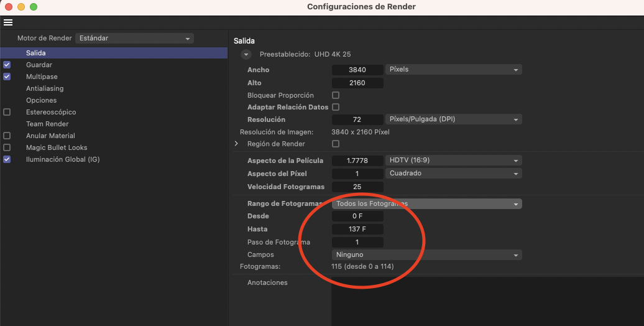The height and width of the screenshot is (326, 644).
Task: Select the Iluminación Global (IG) row label
Action: pyautogui.click(x=63, y=159)
